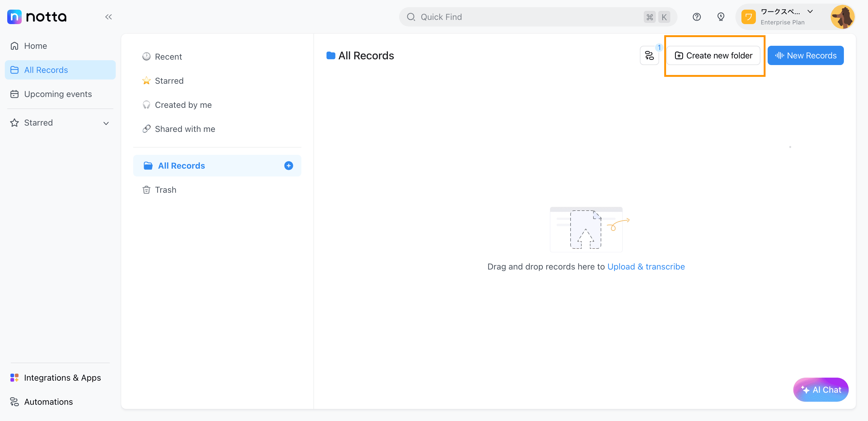This screenshot has height=421, width=868.
Task: Click the notification badge showing 1
Action: (659, 48)
